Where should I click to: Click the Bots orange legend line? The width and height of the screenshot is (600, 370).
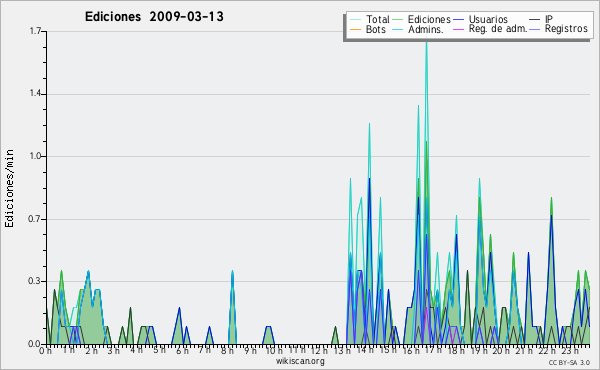(x=355, y=29)
